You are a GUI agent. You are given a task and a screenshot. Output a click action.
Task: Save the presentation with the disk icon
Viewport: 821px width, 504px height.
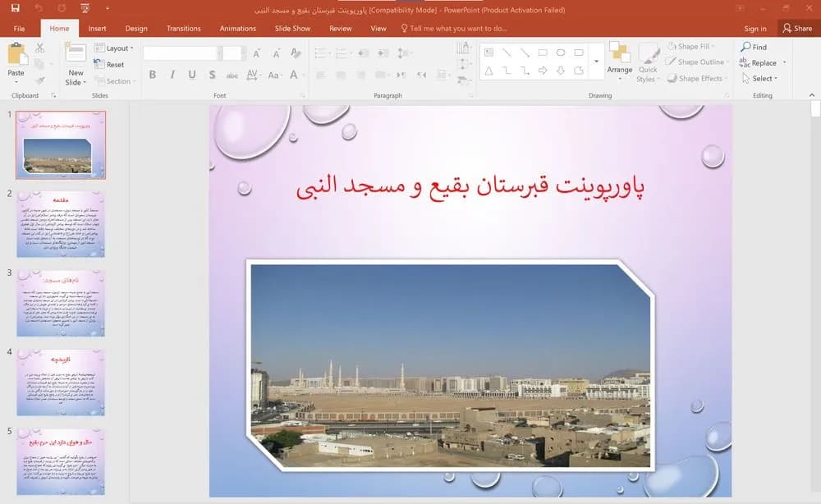pos(15,8)
